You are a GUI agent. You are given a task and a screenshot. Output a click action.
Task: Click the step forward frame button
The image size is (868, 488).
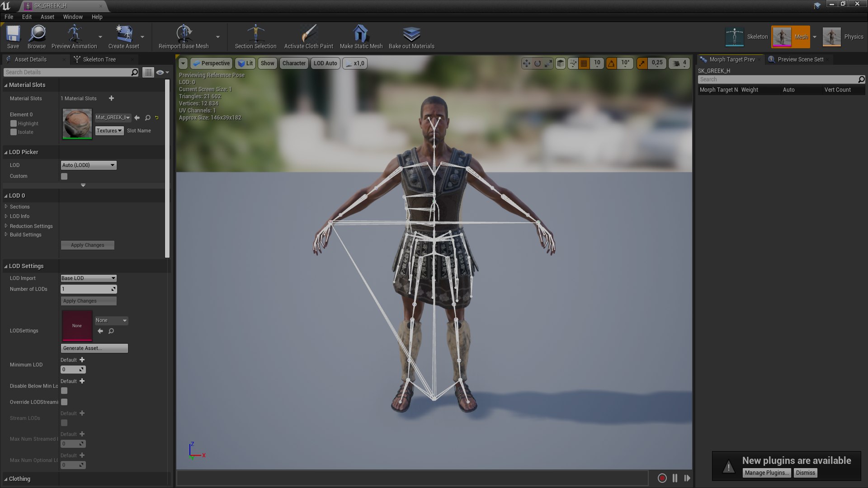pos(687,478)
